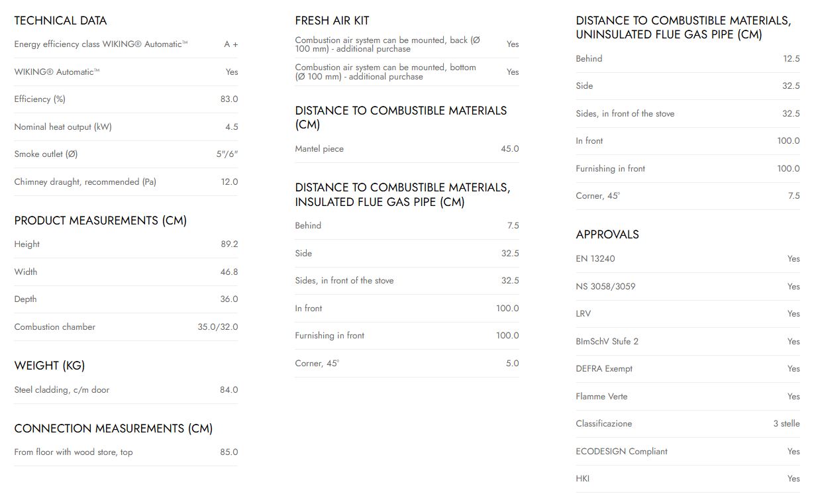Select From floor with wood store, top
Image resolution: width=814 pixels, height=504 pixels.
click(x=73, y=452)
